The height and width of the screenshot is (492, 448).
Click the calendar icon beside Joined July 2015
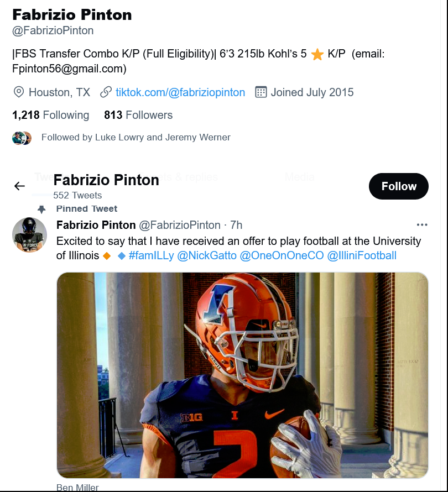261,92
